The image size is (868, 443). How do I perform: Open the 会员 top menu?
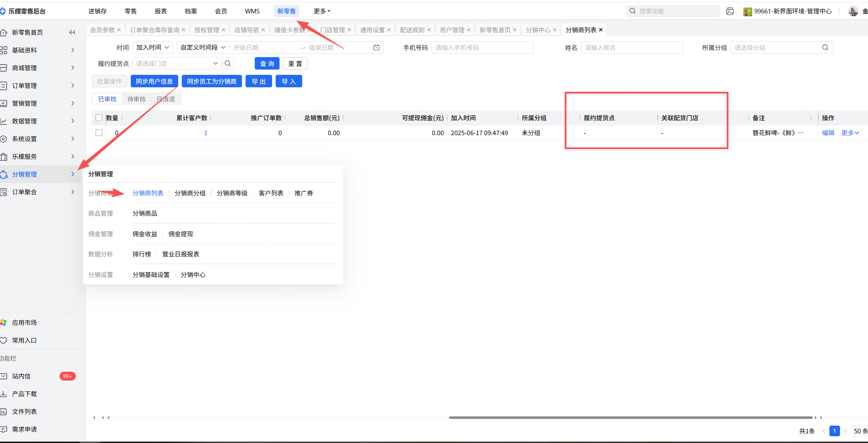pos(221,11)
